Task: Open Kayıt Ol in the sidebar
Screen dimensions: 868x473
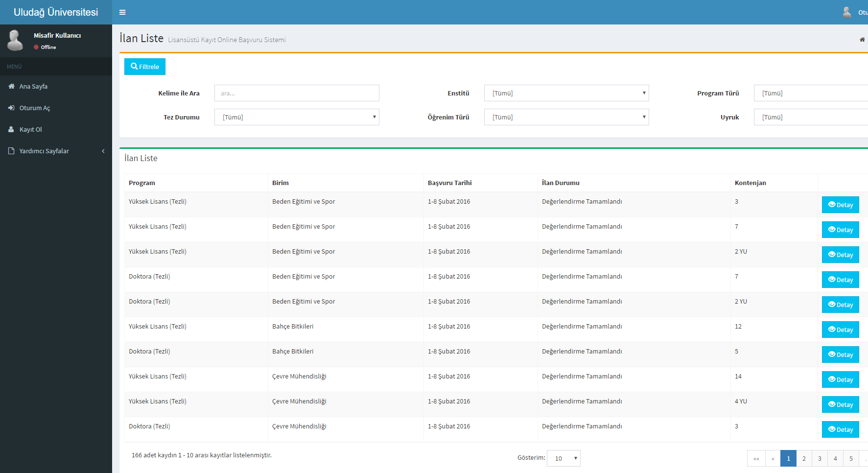Action: point(56,129)
